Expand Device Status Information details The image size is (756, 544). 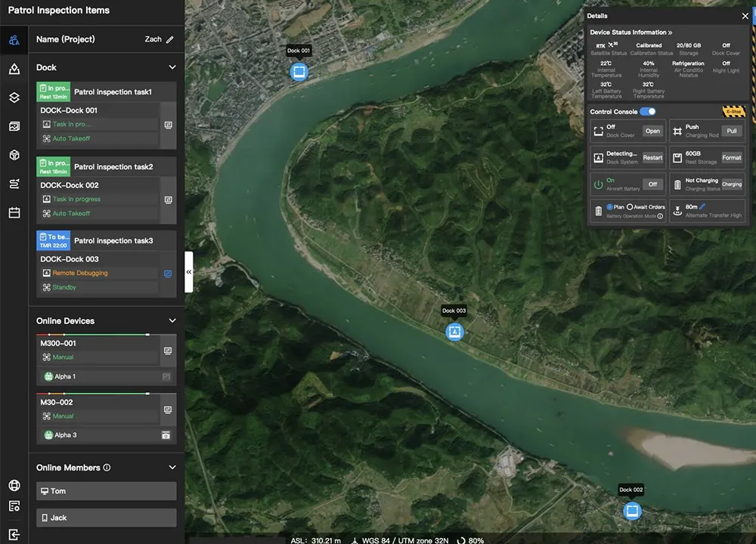point(670,32)
